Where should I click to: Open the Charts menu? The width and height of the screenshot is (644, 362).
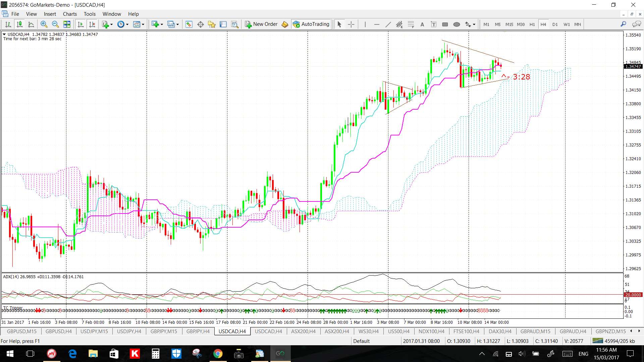(70, 14)
